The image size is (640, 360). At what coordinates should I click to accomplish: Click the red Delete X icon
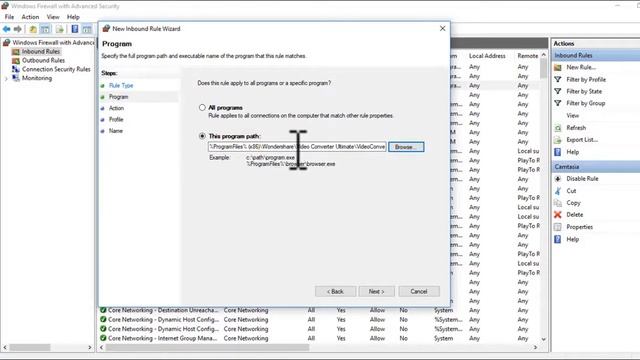tap(558, 215)
